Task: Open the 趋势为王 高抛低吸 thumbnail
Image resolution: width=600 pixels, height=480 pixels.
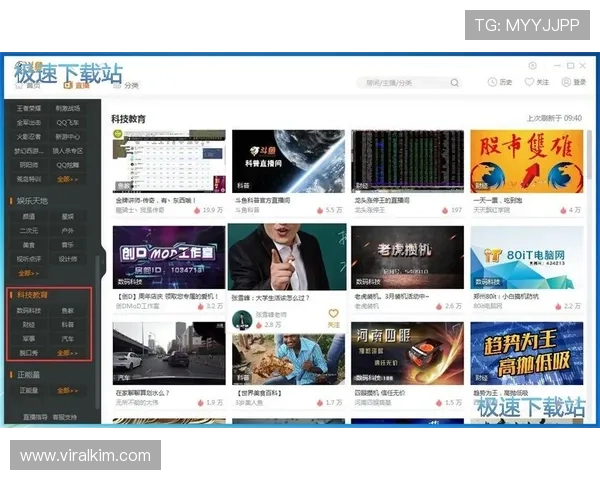Action: [x=527, y=353]
